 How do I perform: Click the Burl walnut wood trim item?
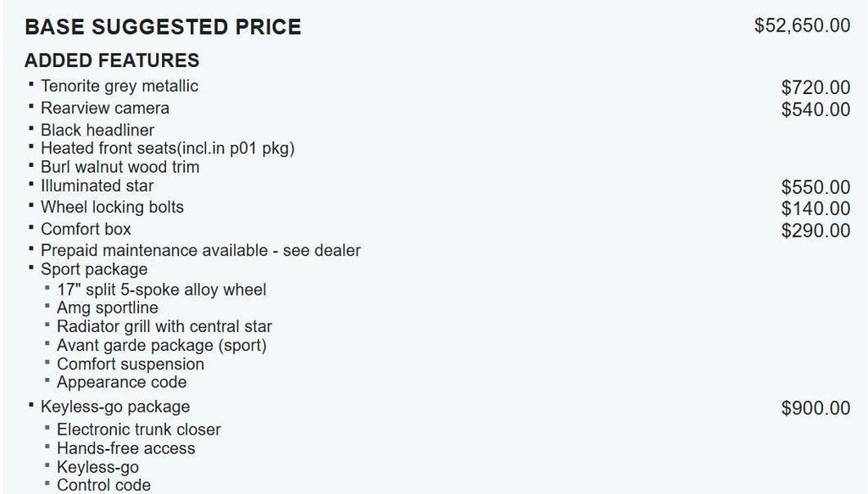pos(120,167)
